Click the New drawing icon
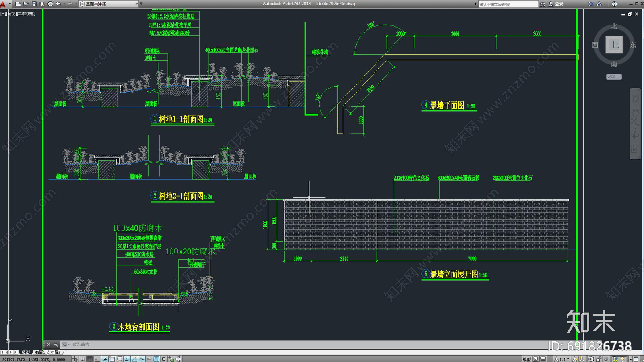The width and height of the screenshot is (644, 362). point(18,4)
